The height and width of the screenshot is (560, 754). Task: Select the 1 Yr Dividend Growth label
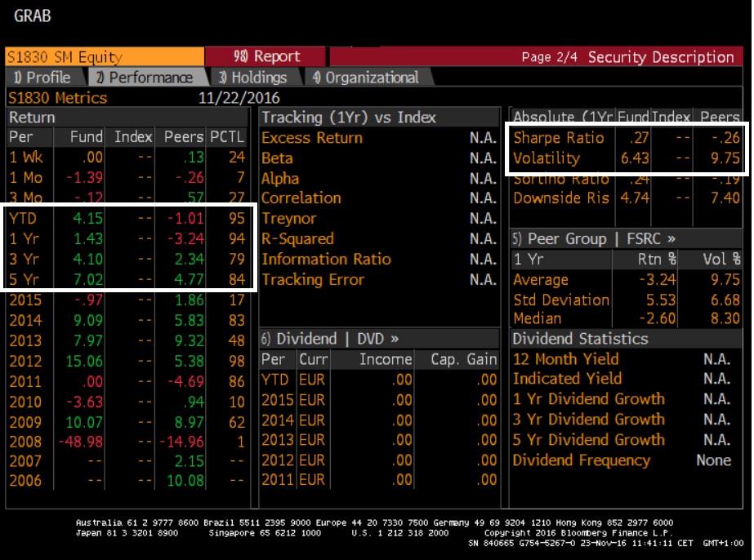[589, 399]
